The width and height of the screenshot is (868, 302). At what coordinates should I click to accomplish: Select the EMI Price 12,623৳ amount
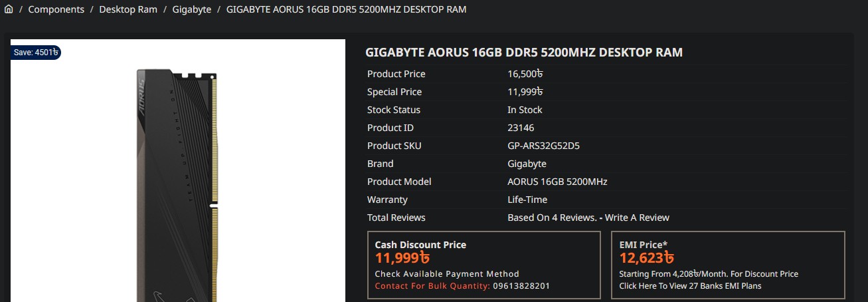coord(647,258)
